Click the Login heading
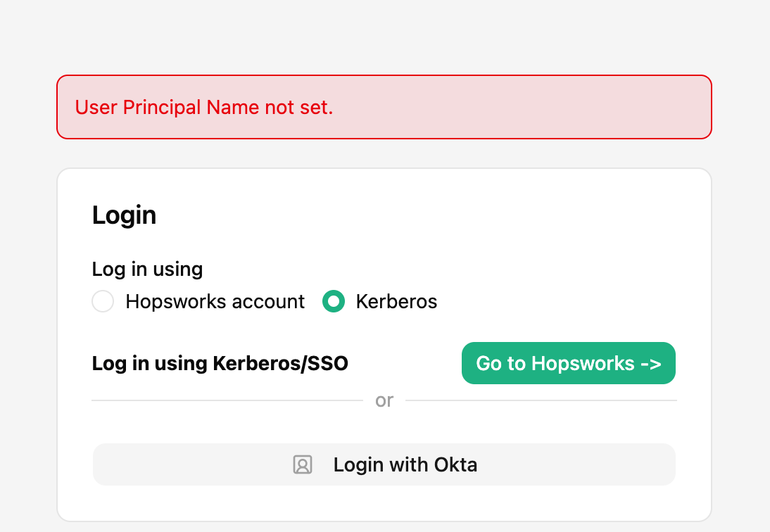 (x=125, y=215)
